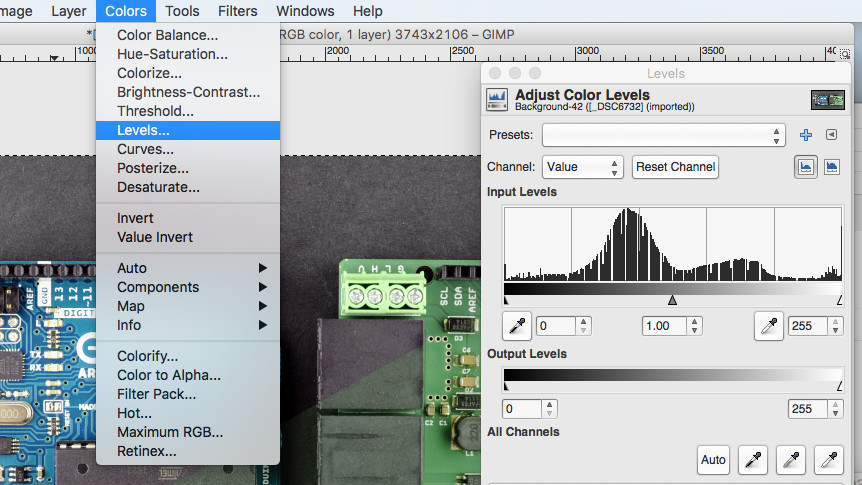Click the All Channels gray point eyedropper
Image resolution: width=862 pixels, height=485 pixels.
pyautogui.click(x=790, y=459)
